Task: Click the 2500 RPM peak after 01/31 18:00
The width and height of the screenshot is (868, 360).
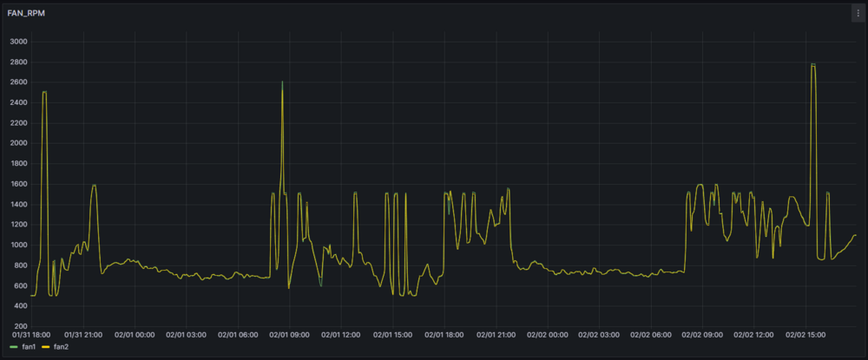Action: tap(44, 92)
